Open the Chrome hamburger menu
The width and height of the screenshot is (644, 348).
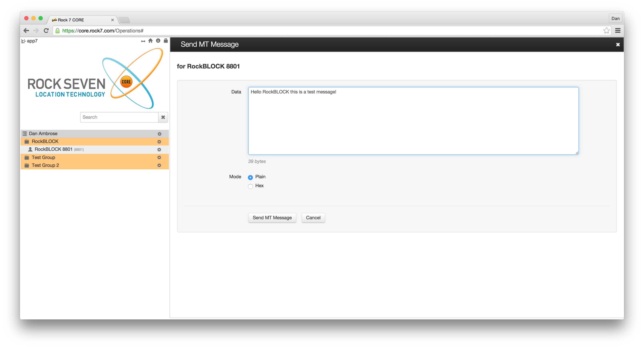pos(618,30)
